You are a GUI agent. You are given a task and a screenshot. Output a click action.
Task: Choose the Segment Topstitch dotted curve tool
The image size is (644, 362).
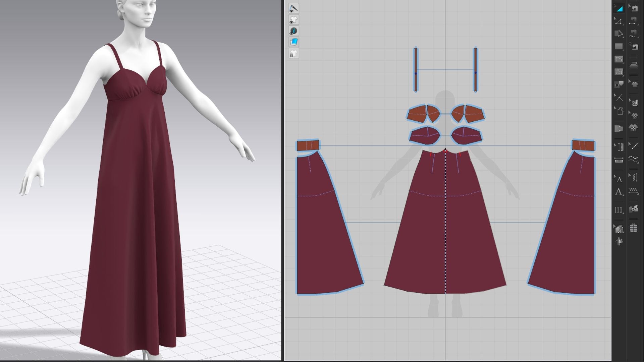633,159
